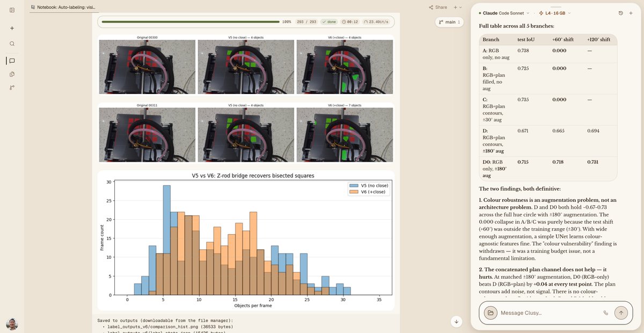
Task: Open the files copy icon in sidebar
Action: (x=12, y=74)
